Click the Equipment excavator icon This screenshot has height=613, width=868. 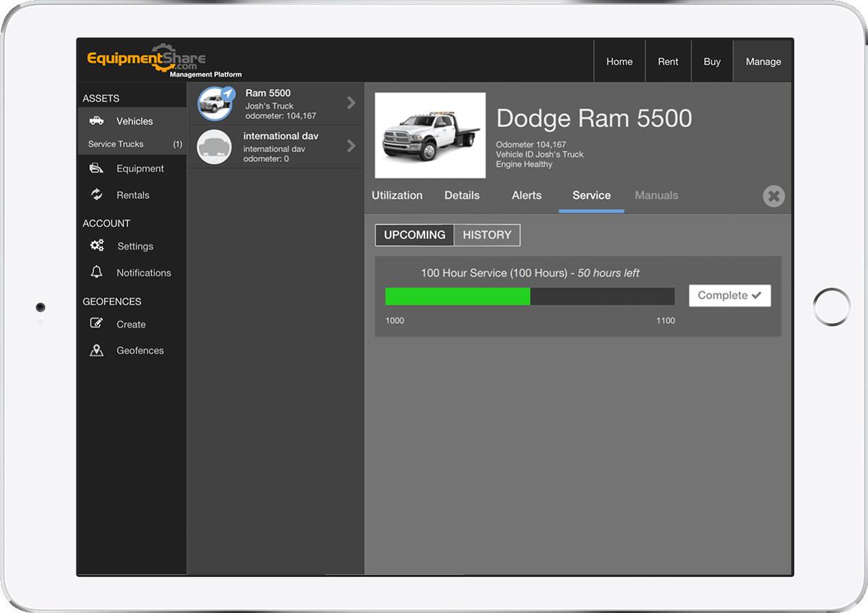pyautogui.click(x=96, y=168)
